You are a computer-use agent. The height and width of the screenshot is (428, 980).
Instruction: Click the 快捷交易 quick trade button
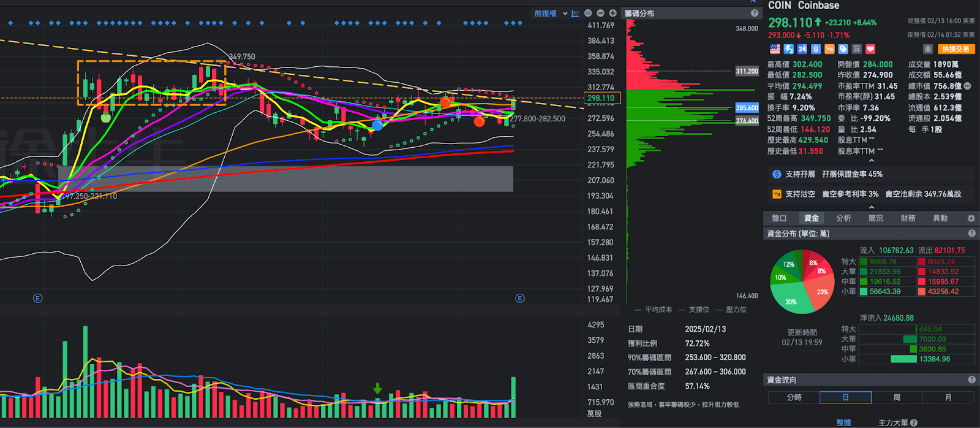click(x=956, y=49)
